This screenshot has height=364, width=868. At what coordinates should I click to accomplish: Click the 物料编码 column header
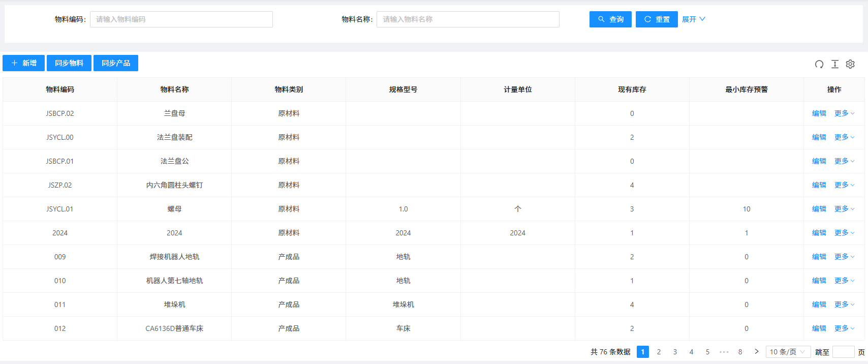60,89
